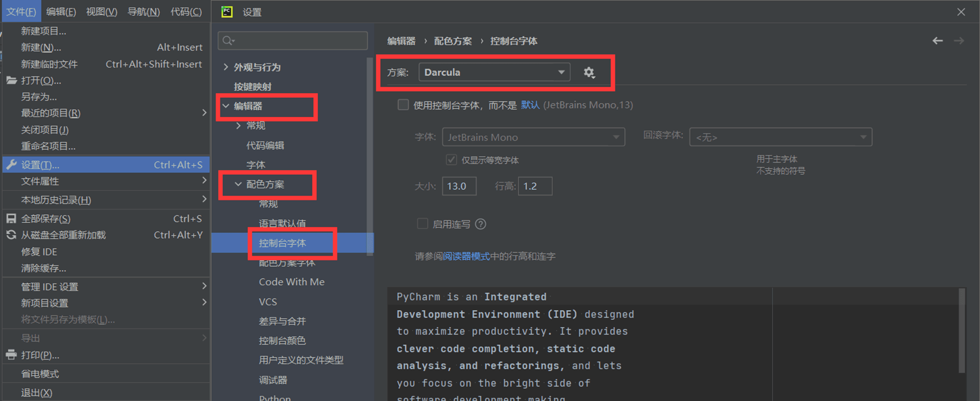Viewport: 980px width, 401px height.
Task: Choose 修复 IDE menu entry
Action: [x=106, y=252]
